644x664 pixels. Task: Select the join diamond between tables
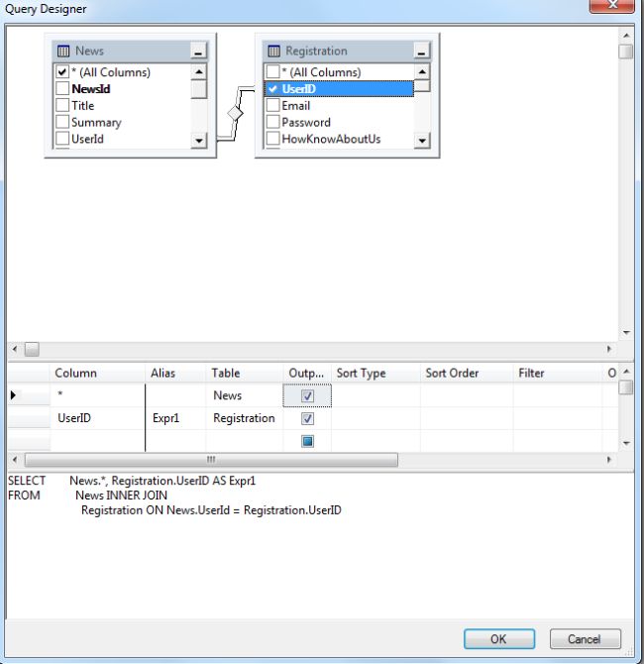pos(235,114)
